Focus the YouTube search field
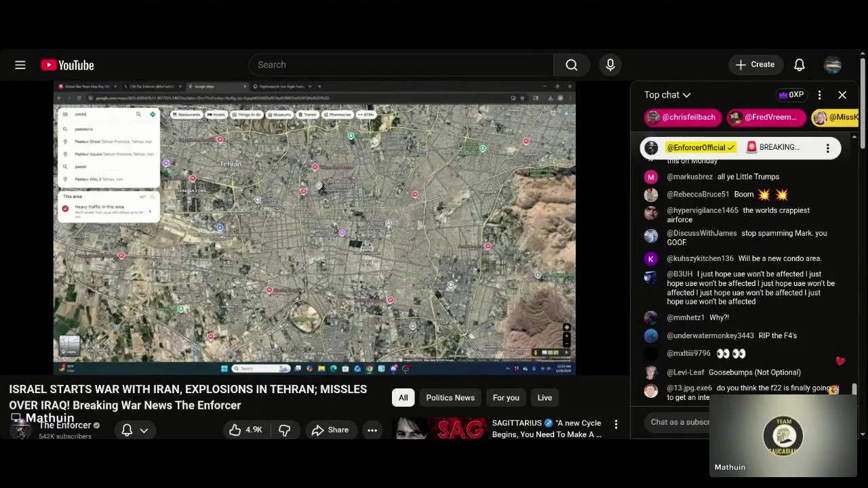 point(401,64)
